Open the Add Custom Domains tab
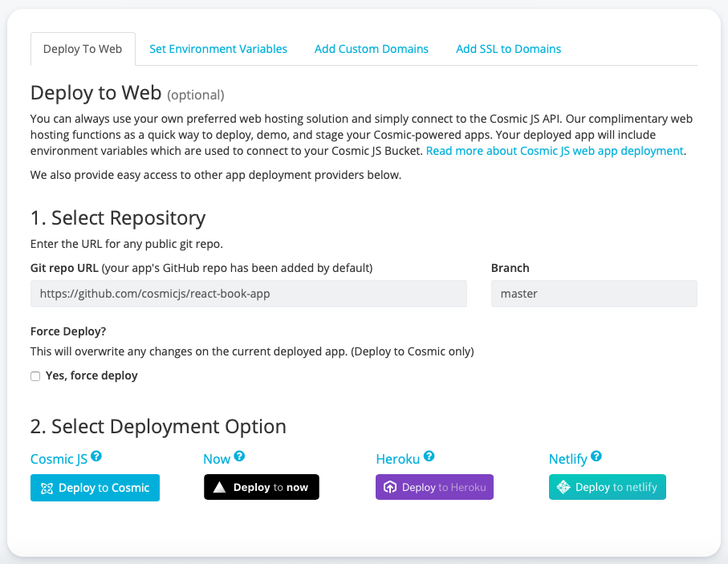The height and width of the screenshot is (564, 728). [371, 49]
